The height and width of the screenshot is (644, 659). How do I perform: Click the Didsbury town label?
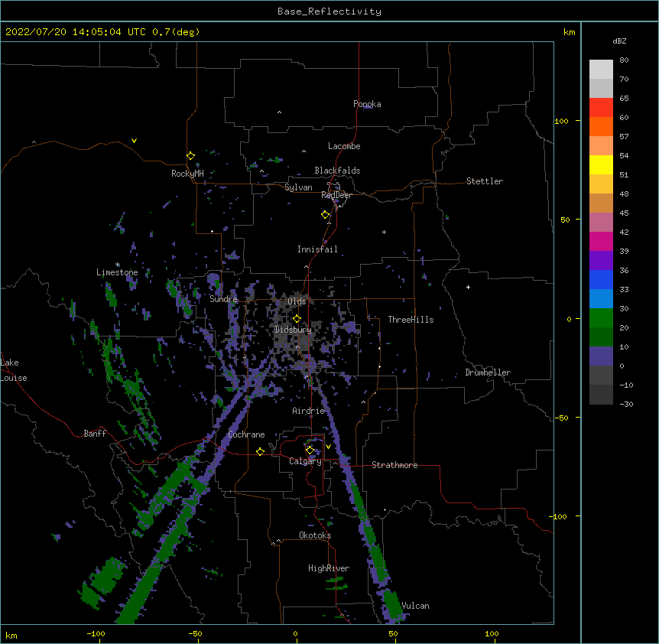click(x=294, y=330)
